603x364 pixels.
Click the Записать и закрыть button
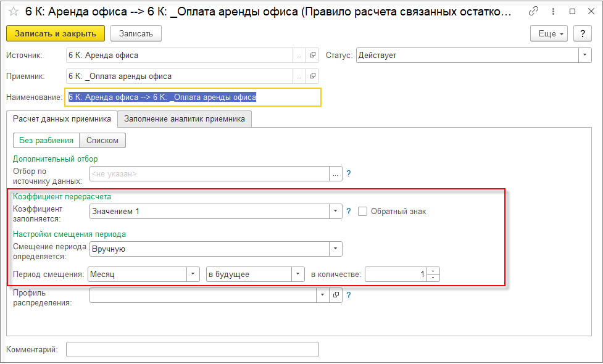click(x=56, y=33)
